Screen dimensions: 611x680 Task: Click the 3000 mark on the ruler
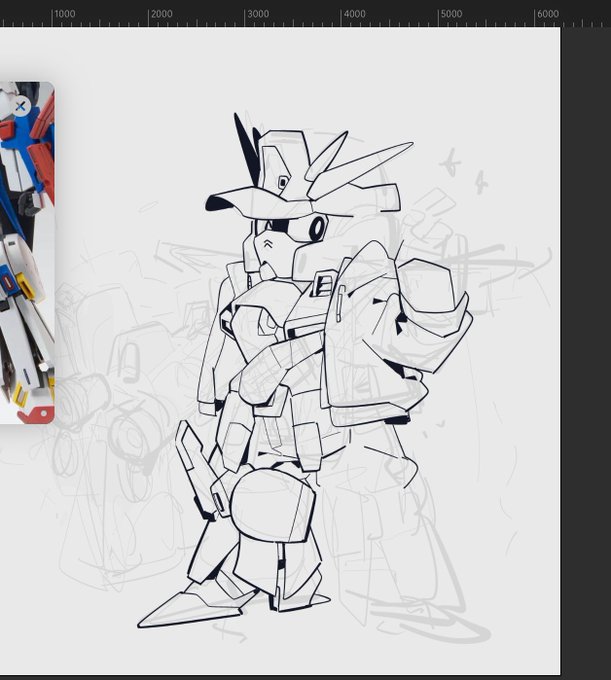click(x=258, y=14)
